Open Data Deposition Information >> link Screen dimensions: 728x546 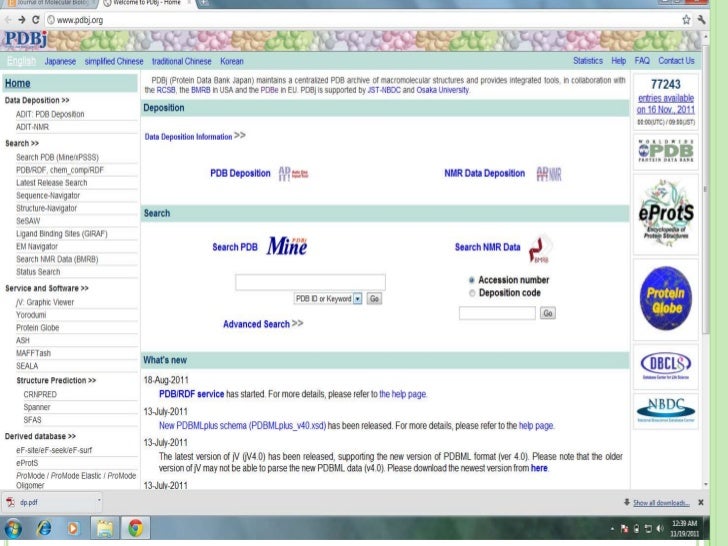point(195,136)
